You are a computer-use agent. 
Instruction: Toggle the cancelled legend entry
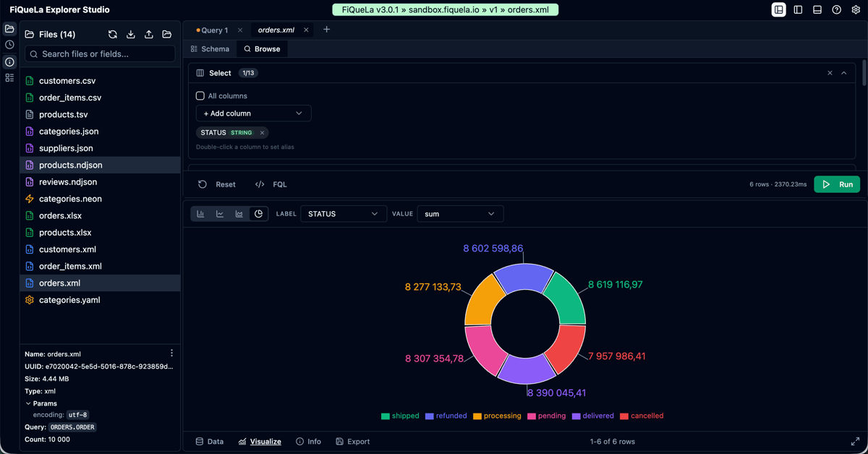642,416
